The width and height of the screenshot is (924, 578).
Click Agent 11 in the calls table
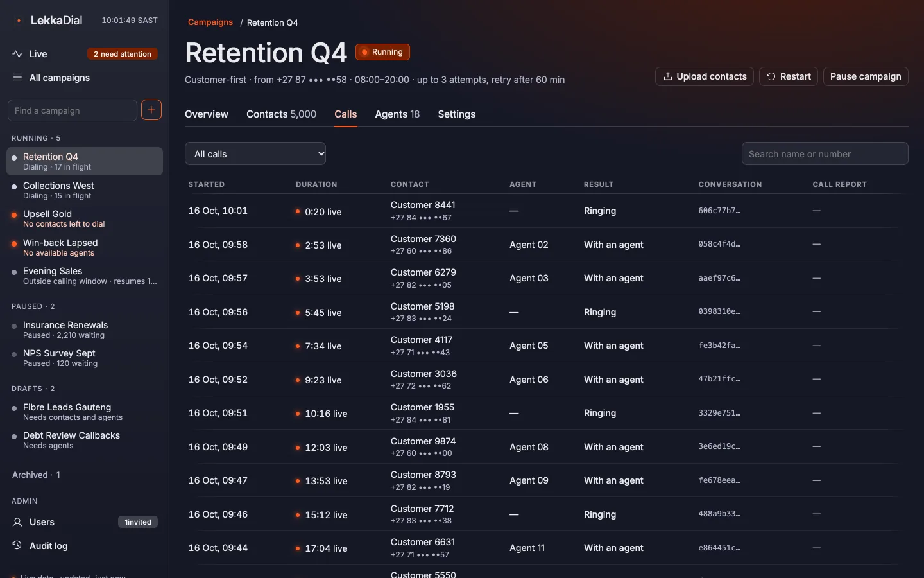coord(527,548)
